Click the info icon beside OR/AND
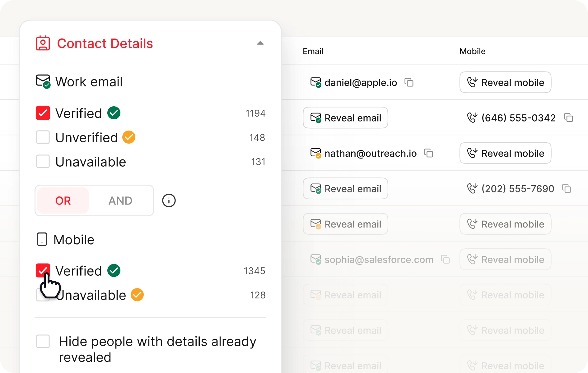This screenshot has width=588, height=373. pos(169,200)
